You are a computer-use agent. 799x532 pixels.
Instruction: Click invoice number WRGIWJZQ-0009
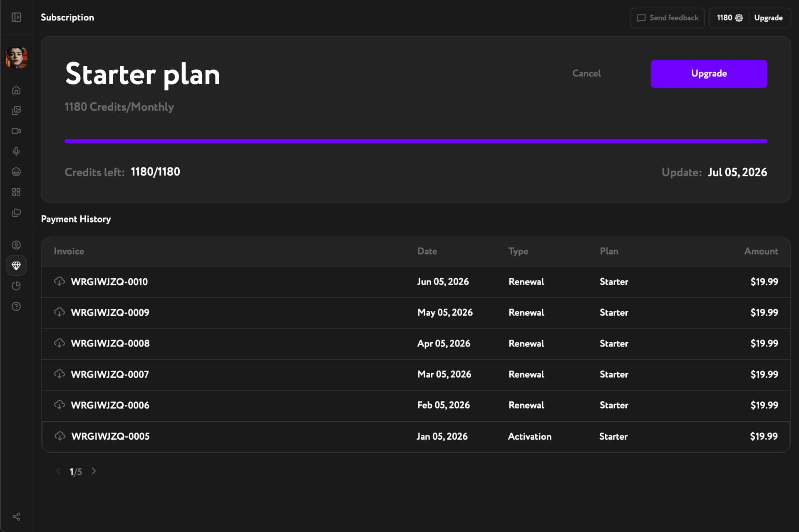tap(110, 312)
